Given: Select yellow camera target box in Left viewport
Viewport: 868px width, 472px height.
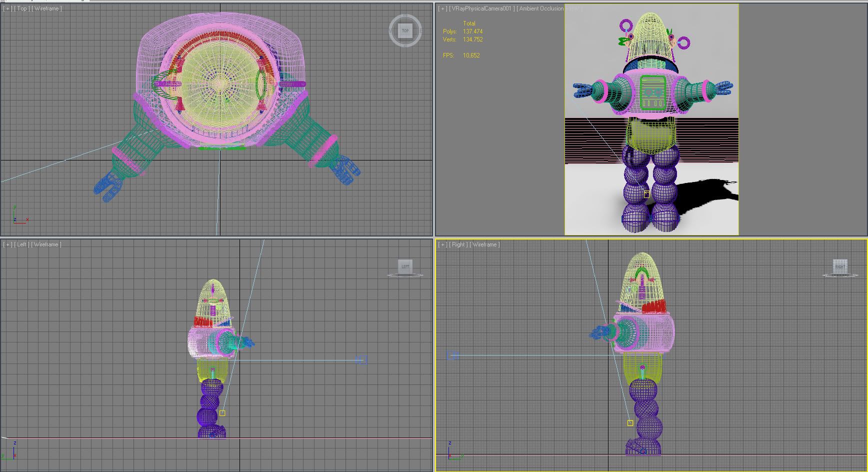Looking at the screenshot, I should pyautogui.click(x=222, y=413).
